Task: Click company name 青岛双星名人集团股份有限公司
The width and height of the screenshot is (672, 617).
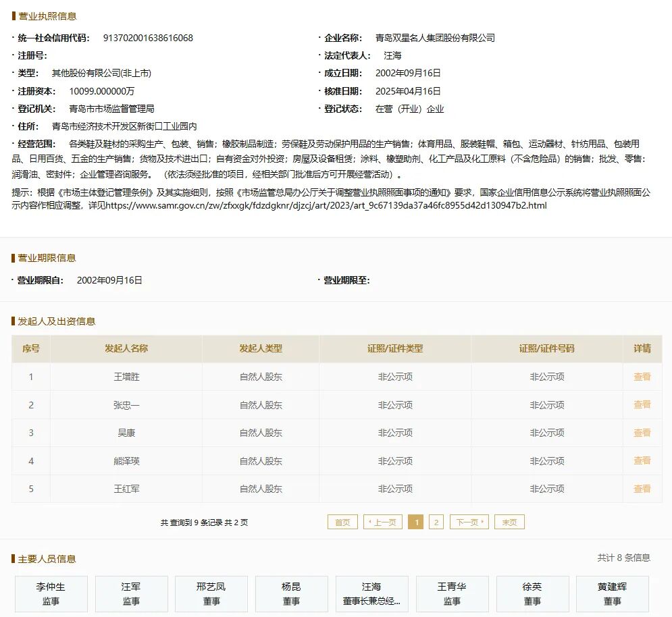Action: pyautogui.click(x=435, y=38)
